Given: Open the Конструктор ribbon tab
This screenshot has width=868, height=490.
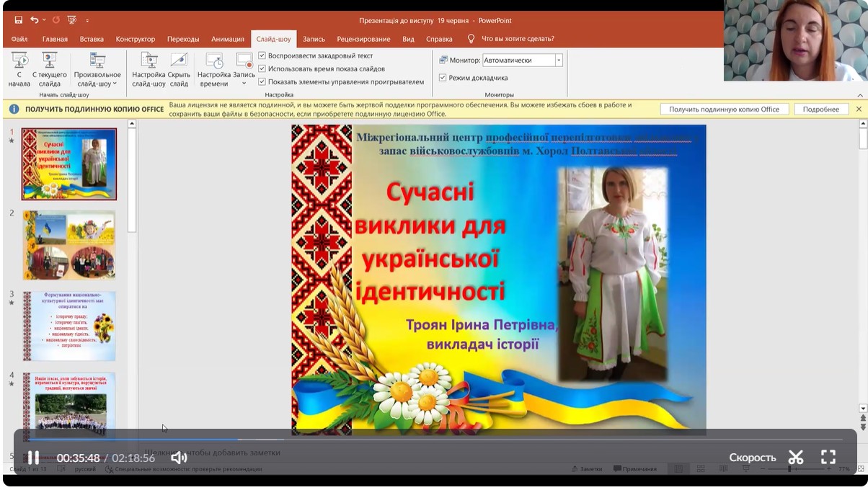Looking at the screenshot, I should pos(136,39).
